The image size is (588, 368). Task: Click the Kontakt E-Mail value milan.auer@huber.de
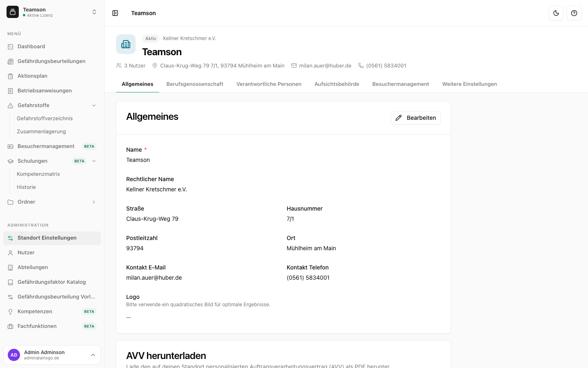[x=154, y=278]
